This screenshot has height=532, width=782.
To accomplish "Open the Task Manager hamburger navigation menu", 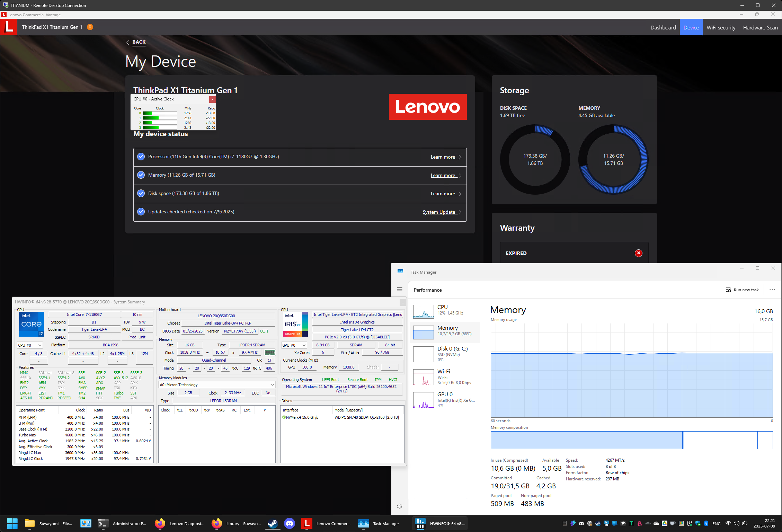I will click(399, 290).
